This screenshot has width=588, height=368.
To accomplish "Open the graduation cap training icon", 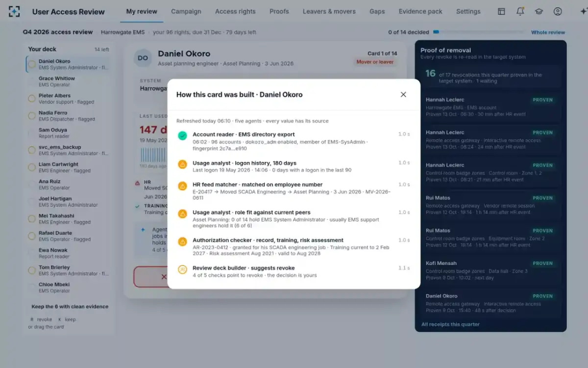I will point(539,11).
